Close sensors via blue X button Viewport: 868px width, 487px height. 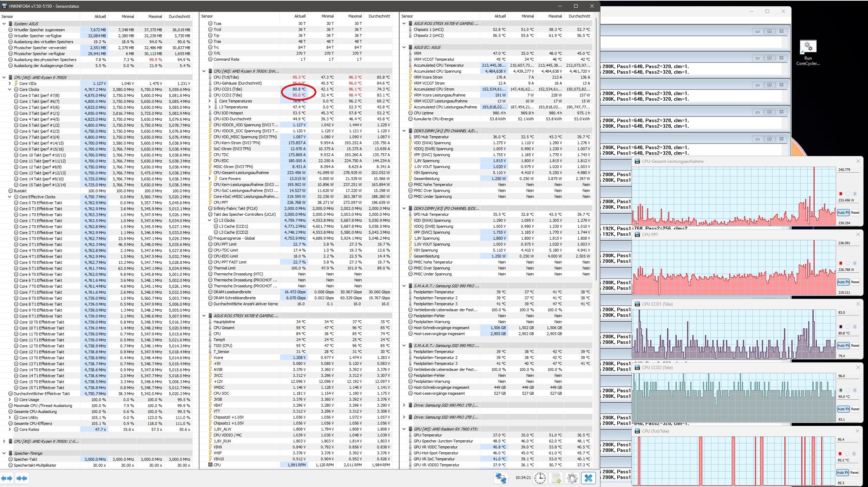[588, 478]
